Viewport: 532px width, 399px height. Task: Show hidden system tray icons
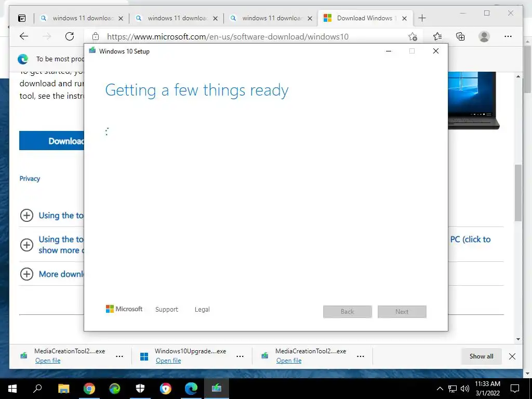coord(440,389)
